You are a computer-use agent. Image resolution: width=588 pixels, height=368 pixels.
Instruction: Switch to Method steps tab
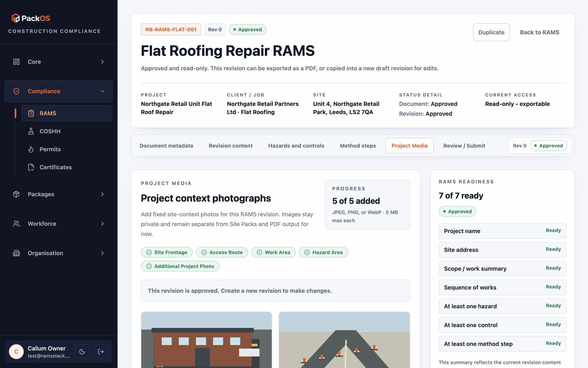tap(358, 146)
